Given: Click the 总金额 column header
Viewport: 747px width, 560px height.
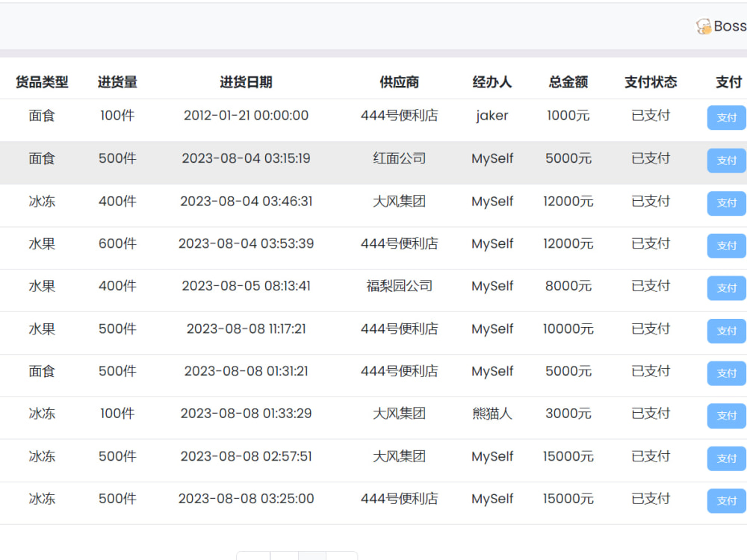Looking at the screenshot, I should [568, 82].
